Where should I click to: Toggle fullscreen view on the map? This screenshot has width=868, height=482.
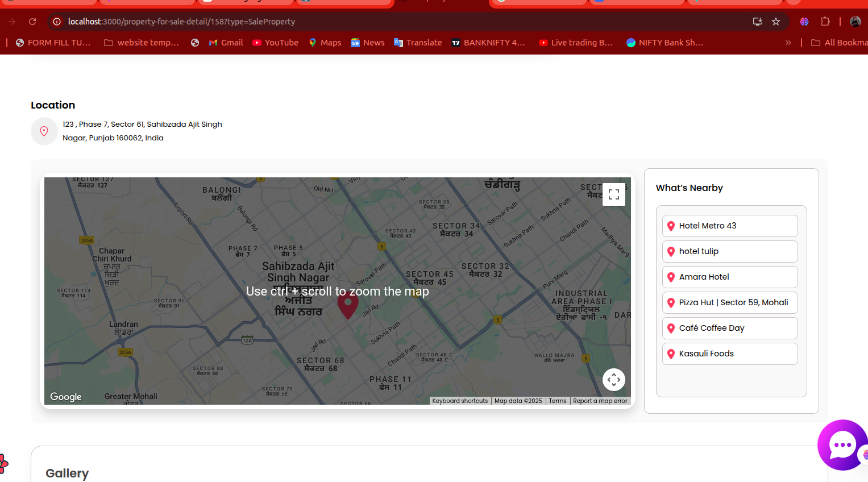tap(613, 194)
